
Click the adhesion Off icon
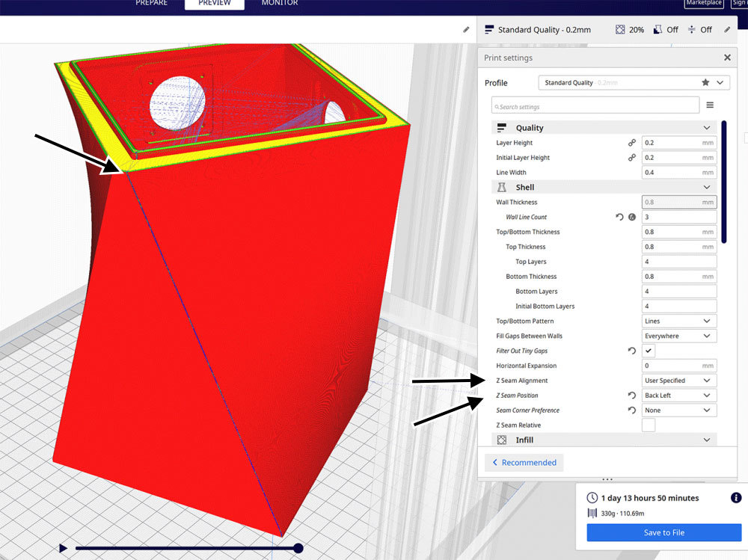[692, 30]
